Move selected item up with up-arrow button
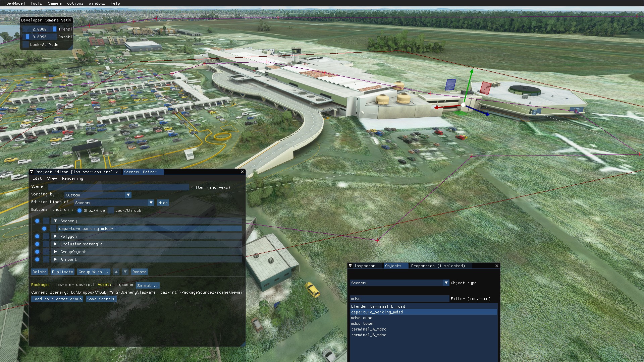Image resolution: width=644 pixels, height=362 pixels. (x=116, y=272)
